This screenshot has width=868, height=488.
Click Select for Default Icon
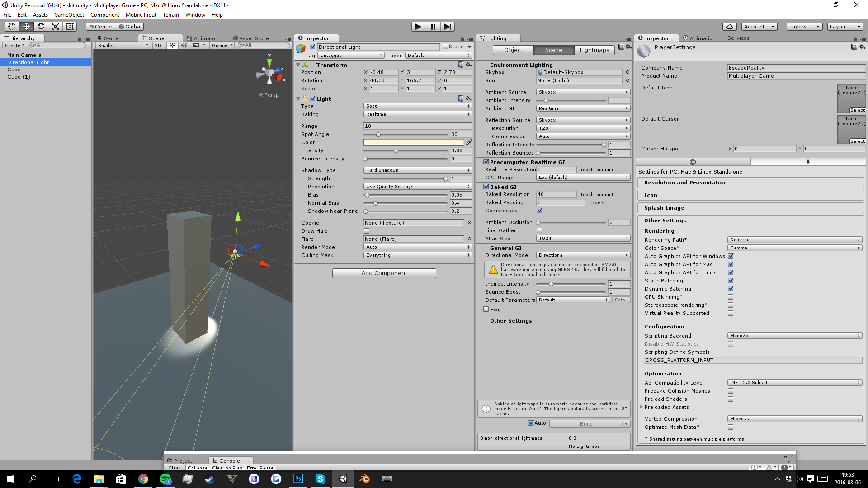[857, 110]
